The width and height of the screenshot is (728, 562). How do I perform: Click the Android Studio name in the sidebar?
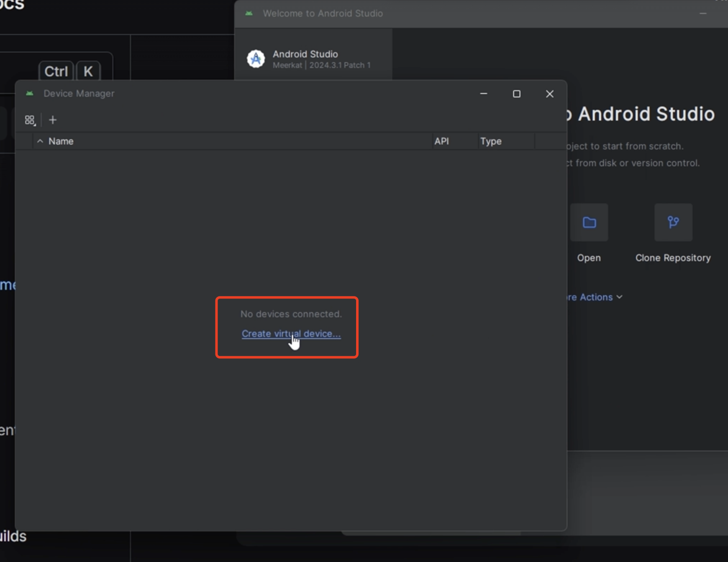coord(305,54)
